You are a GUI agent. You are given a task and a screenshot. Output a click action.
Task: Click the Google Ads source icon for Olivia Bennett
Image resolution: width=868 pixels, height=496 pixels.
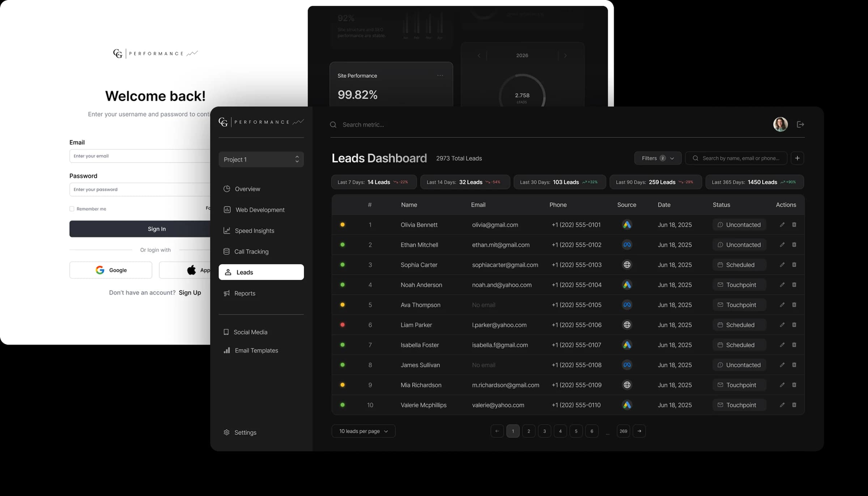[627, 225]
